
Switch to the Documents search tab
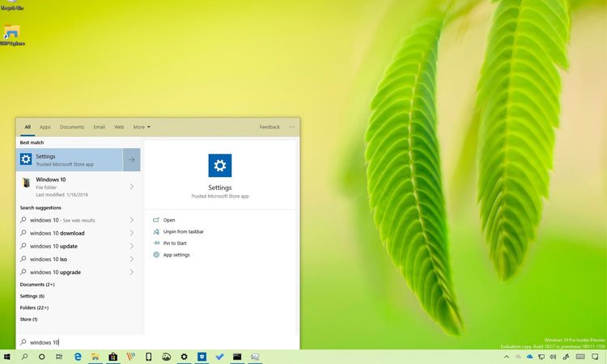72,127
